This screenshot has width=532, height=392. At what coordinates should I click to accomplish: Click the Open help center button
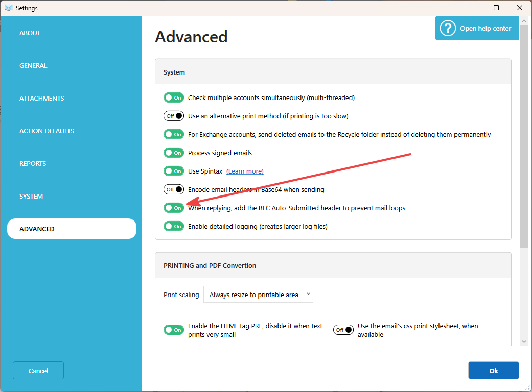[477, 28]
